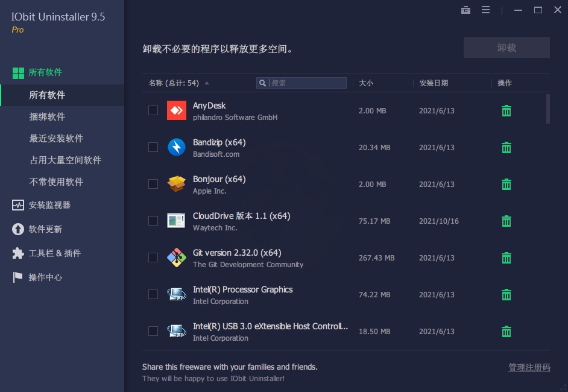Image resolution: width=568 pixels, height=392 pixels.
Task: Click the Intel USB 3.0 driver icon
Action: 177,331
